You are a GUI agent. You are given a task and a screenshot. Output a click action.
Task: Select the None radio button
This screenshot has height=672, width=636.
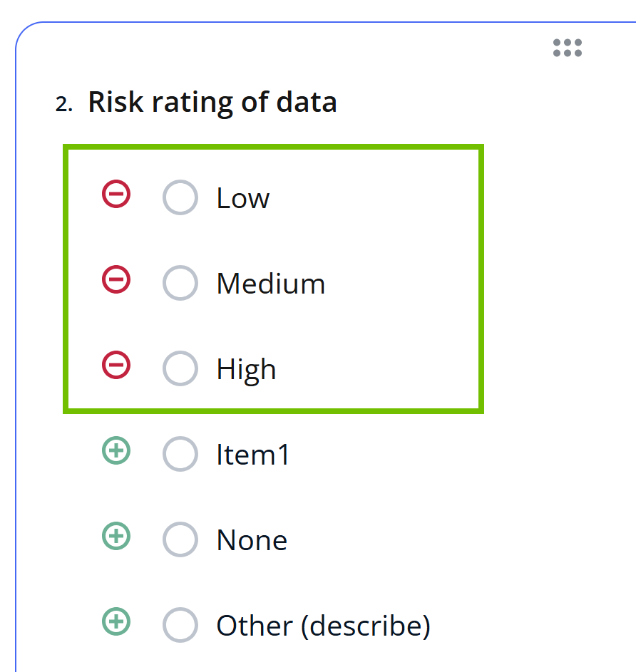[180, 539]
